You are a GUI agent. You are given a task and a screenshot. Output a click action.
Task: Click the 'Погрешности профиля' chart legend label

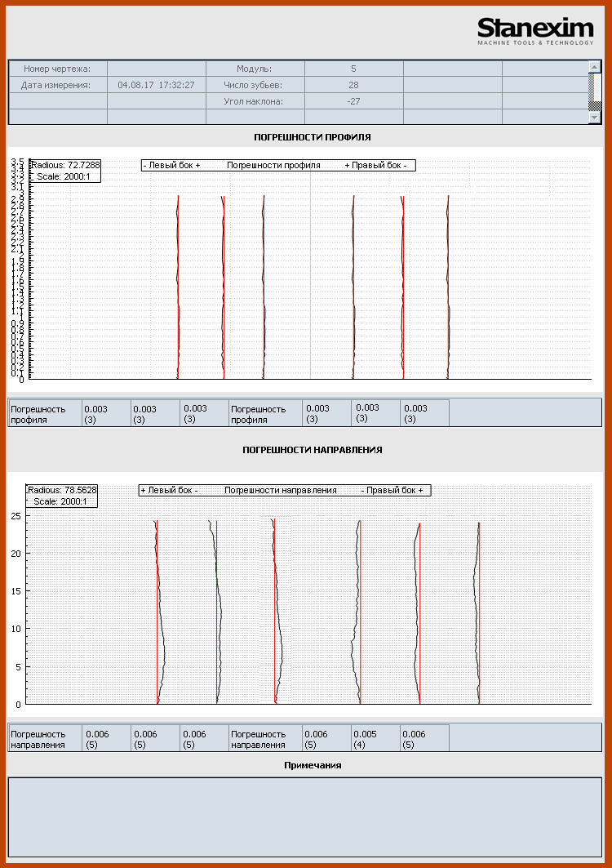(x=273, y=165)
